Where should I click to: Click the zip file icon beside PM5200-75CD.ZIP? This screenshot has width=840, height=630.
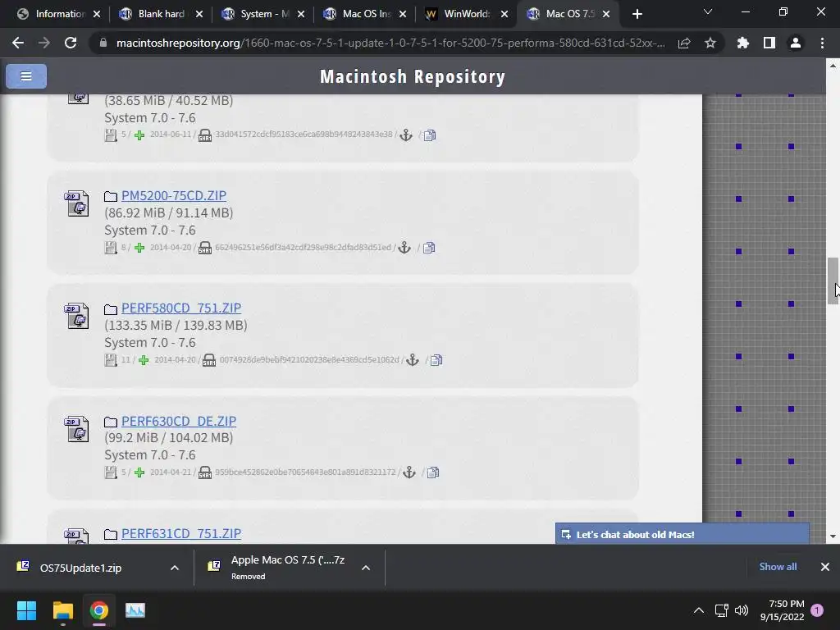(77, 203)
